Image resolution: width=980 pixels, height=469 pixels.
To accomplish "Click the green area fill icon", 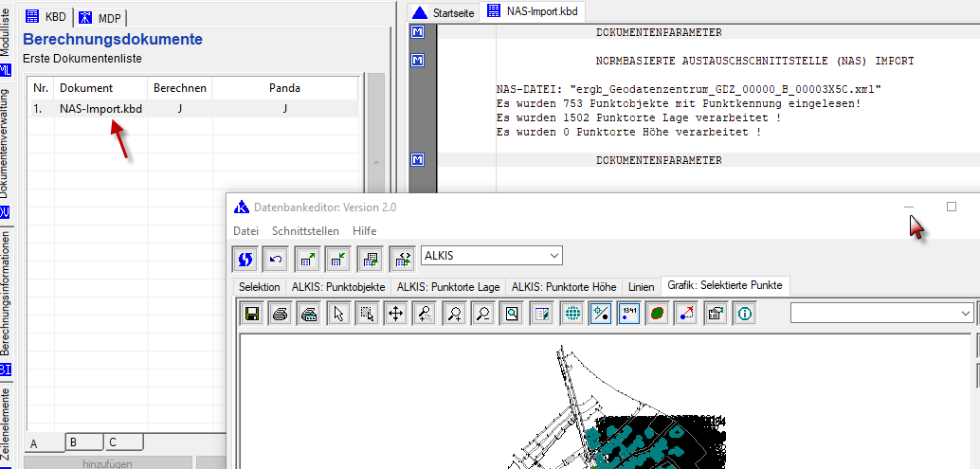I will 658,314.
